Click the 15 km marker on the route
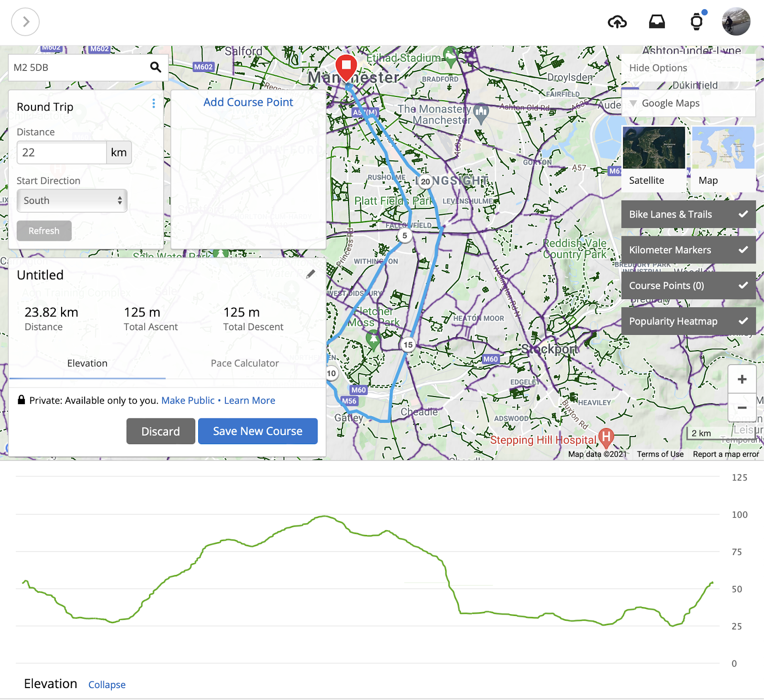Image resolution: width=764 pixels, height=700 pixels. click(x=408, y=345)
